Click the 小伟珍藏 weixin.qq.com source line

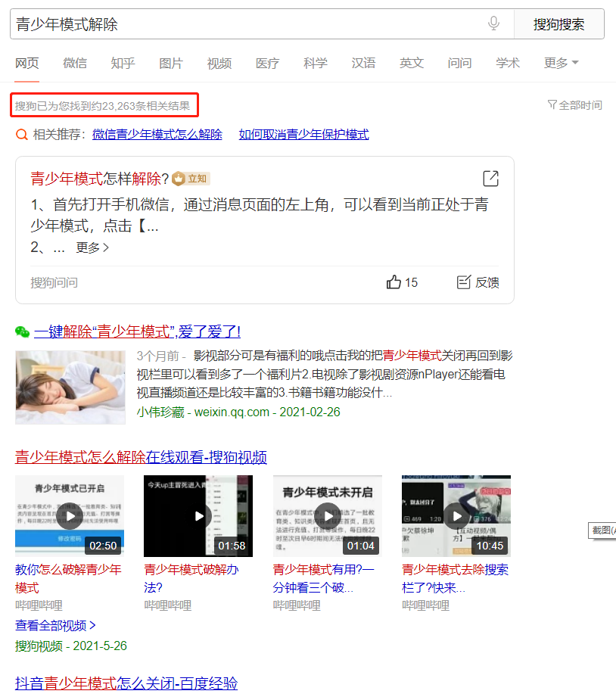(238, 412)
